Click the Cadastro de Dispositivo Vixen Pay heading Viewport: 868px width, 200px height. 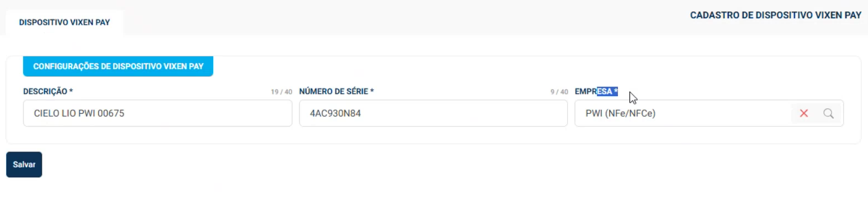(x=776, y=15)
